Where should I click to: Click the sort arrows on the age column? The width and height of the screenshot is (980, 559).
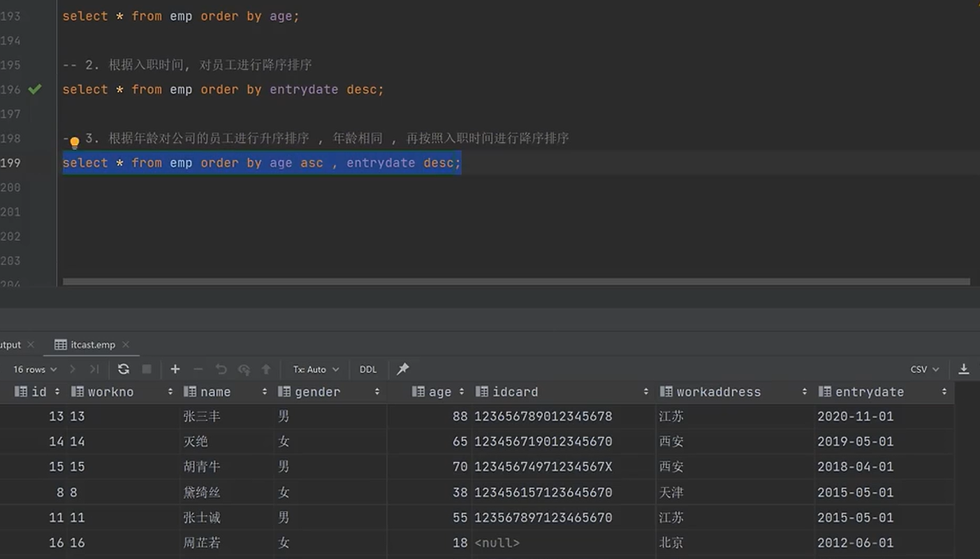(x=462, y=392)
